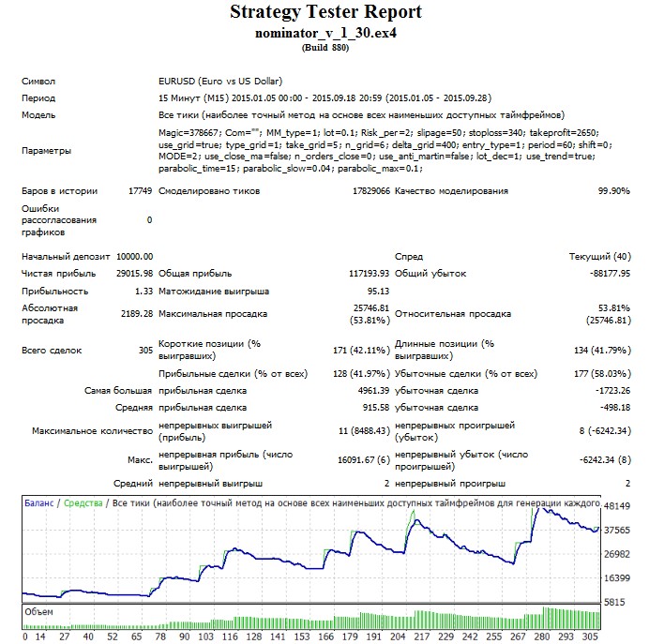Image resolution: width=649 pixels, height=644 pixels.
Task: Click the bars in history value 17749
Action: pos(141,190)
